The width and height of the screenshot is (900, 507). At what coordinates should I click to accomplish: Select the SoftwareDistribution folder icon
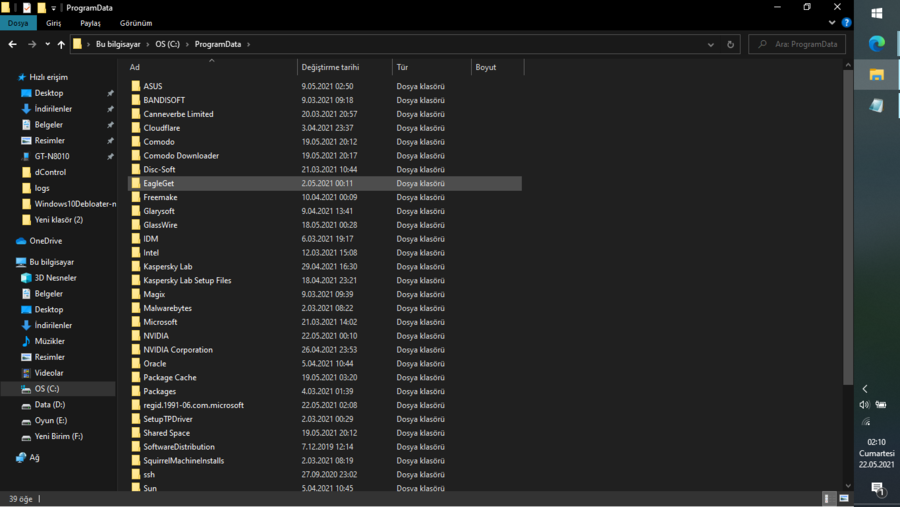135,447
